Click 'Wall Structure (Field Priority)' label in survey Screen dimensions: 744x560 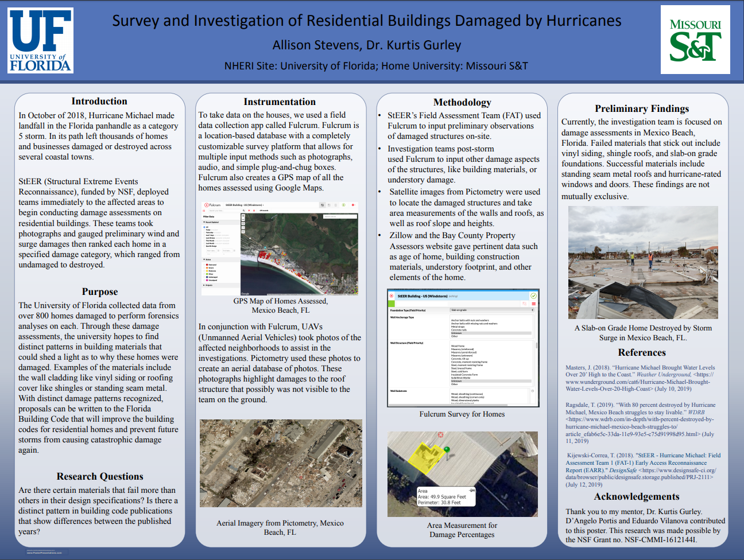(407, 343)
